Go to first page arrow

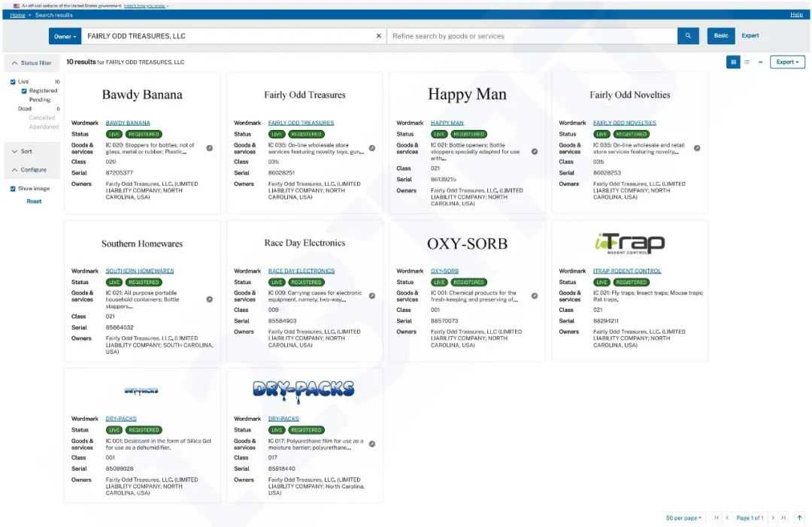(717, 517)
